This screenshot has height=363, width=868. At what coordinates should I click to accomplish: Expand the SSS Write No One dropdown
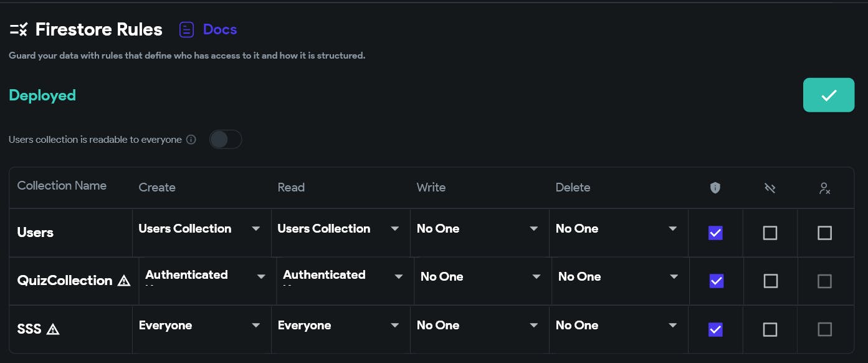click(478, 326)
